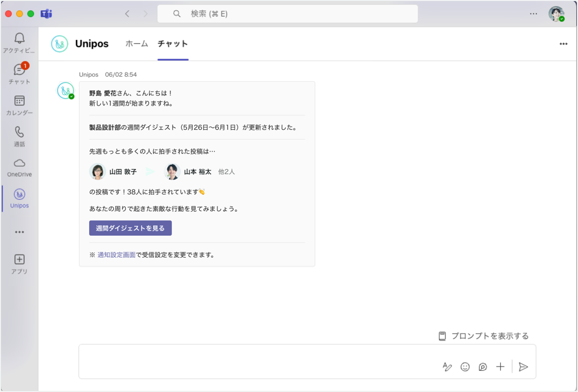The width and height of the screenshot is (578, 392).
Task: Open settings ellipsis beside profile picture
Action: pos(534,14)
